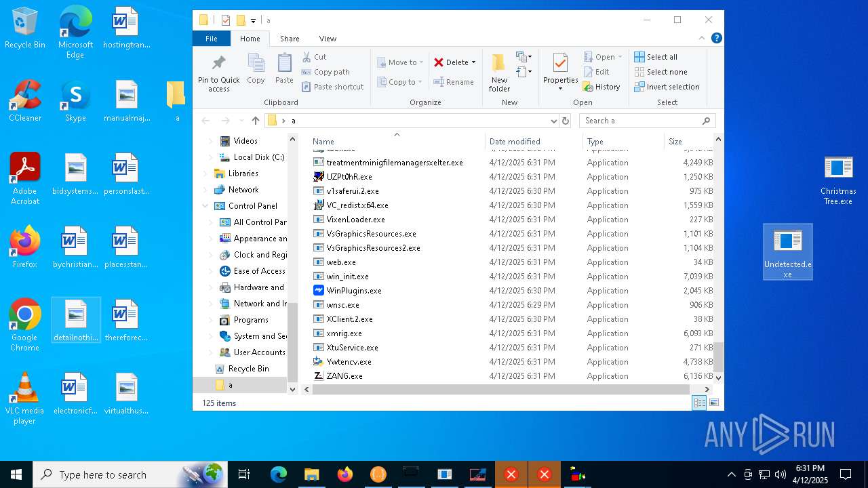Select UZPt0hR.exe file row
Screen dimensions: 868x488
(512, 177)
